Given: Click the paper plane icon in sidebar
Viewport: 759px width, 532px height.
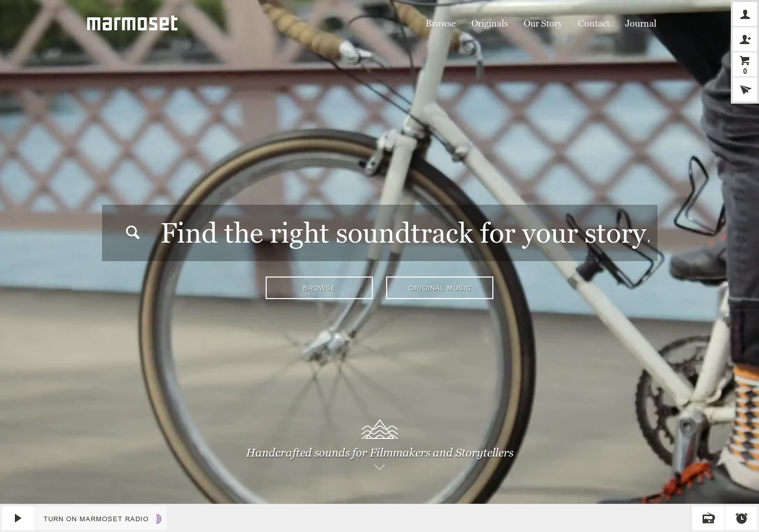Looking at the screenshot, I should [x=745, y=90].
